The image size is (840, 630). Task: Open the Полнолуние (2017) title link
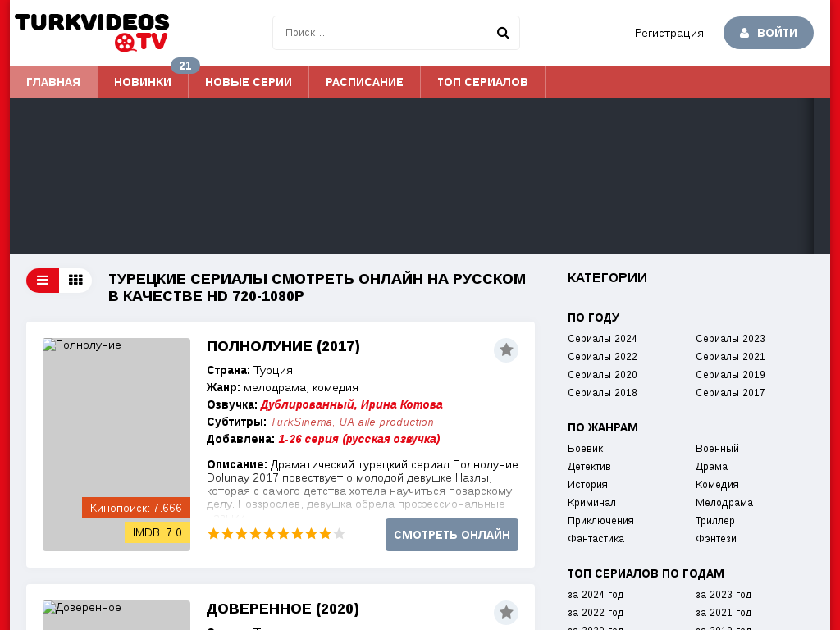click(x=283, y=347)
